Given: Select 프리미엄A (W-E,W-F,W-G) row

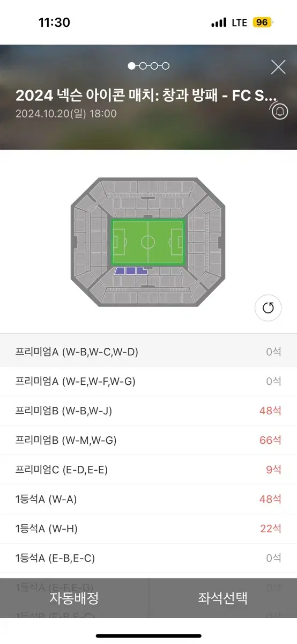Looking at the screenshot, I should (x=148, y=382).
